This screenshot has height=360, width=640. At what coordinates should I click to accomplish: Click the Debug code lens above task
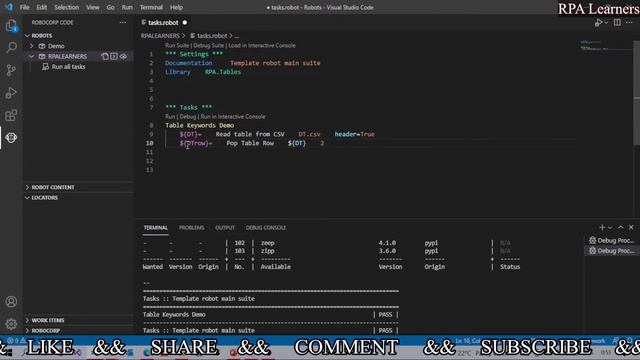188,117
